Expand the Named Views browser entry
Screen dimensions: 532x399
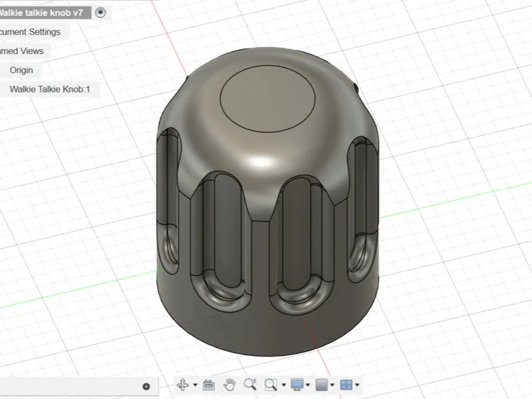coord(22,51)
